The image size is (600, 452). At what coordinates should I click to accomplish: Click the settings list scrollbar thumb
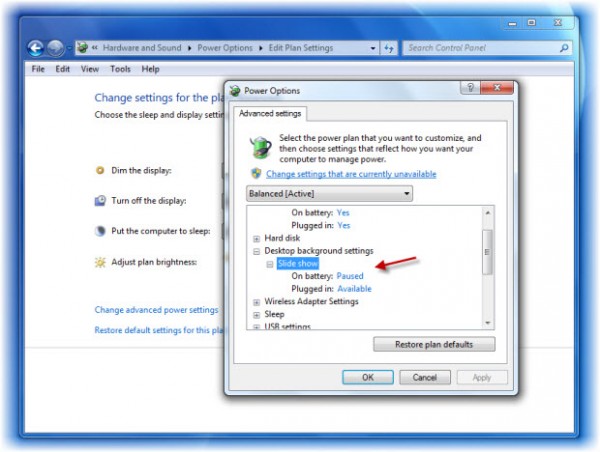[487, 252]
